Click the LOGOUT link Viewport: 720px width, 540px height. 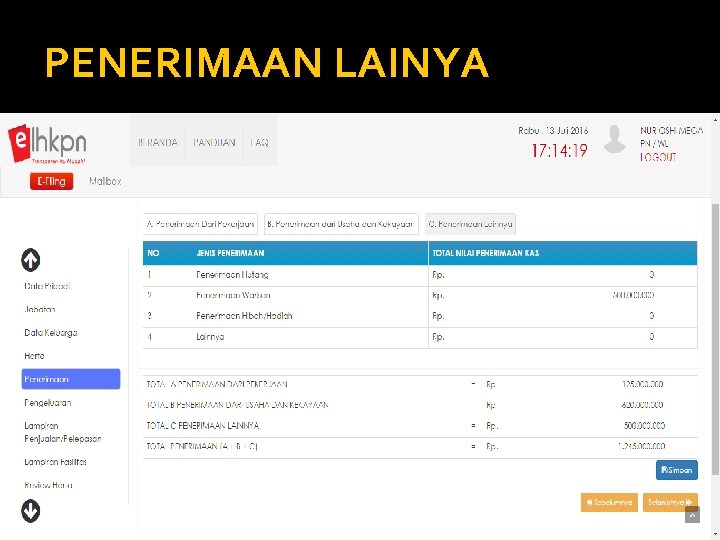(658, 158)
